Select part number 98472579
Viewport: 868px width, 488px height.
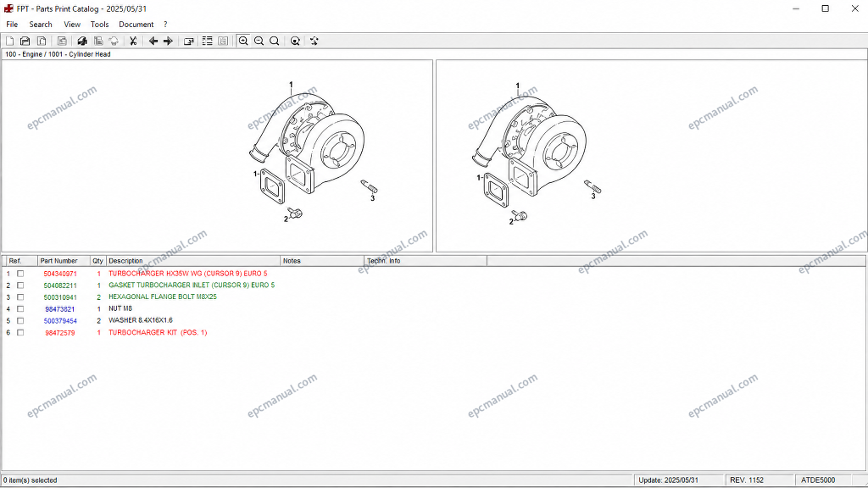pyautogui.click(x=60, y=333)
